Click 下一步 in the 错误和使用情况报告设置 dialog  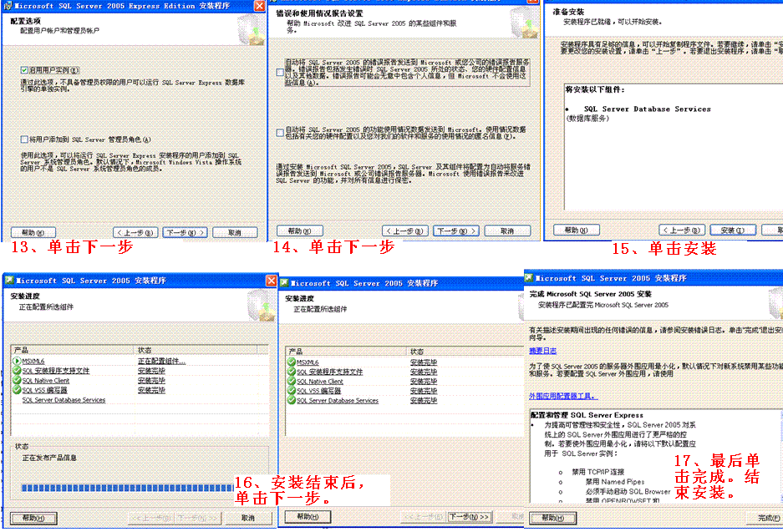tap(456, 231)
